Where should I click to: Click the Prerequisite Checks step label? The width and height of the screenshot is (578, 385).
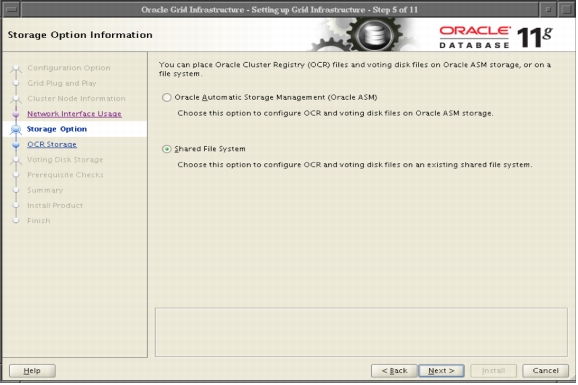pos(65,175)
